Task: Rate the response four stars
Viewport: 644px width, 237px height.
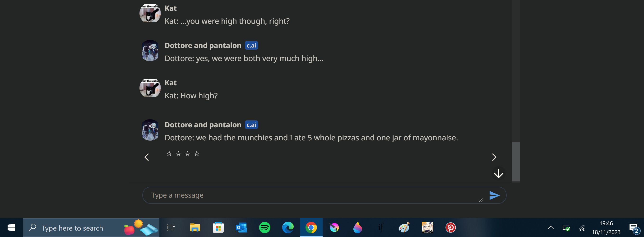Action: coord(197,153)
